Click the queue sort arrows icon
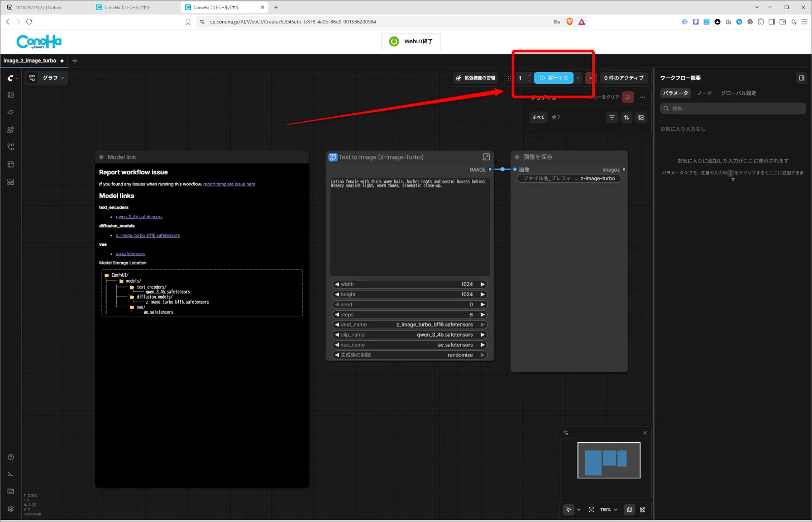This screenshot has height=522, width=812. (627, 117)
